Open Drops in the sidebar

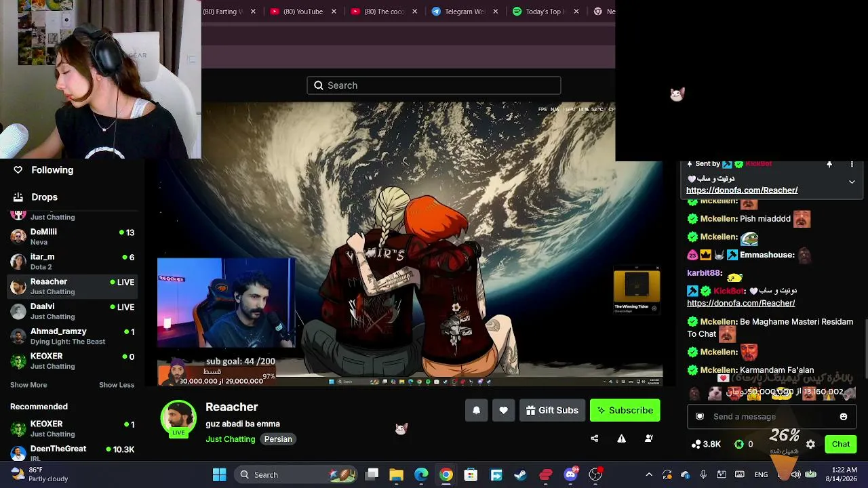point(36,197)
